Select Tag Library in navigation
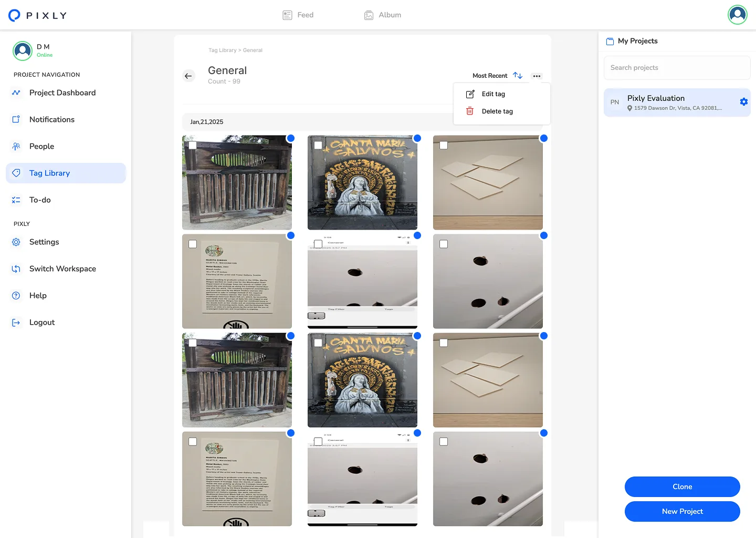 [x=66, y=173]
